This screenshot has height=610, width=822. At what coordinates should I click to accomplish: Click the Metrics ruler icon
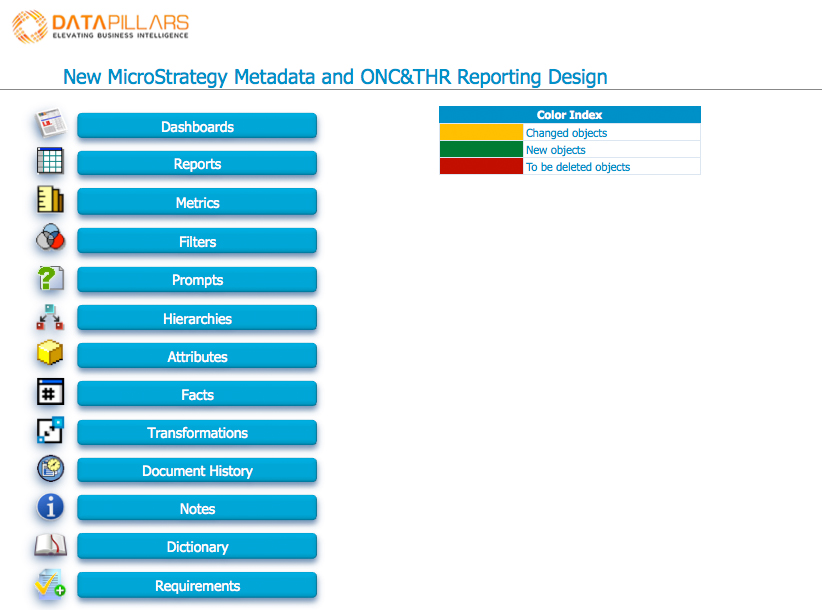(x=50, y=200)
